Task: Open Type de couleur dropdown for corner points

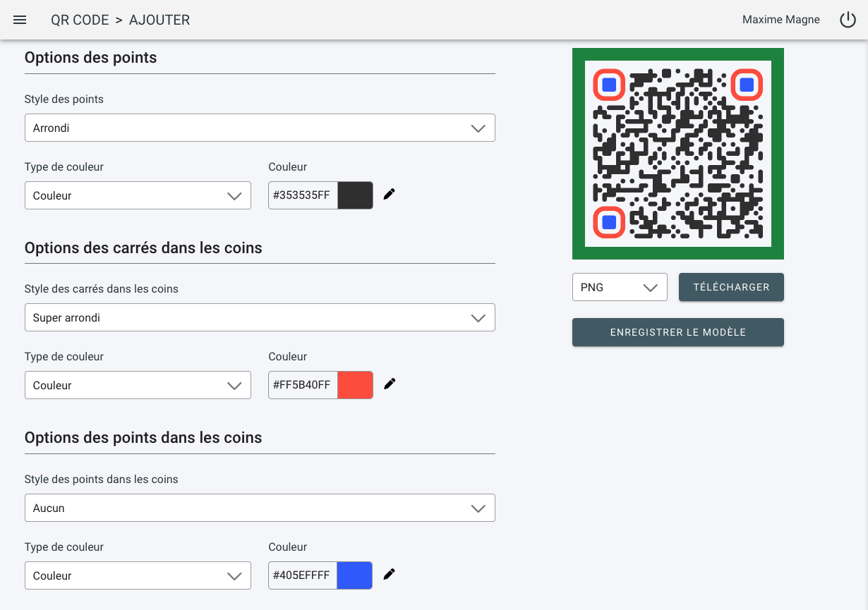Action: click(x=138, y=575)
